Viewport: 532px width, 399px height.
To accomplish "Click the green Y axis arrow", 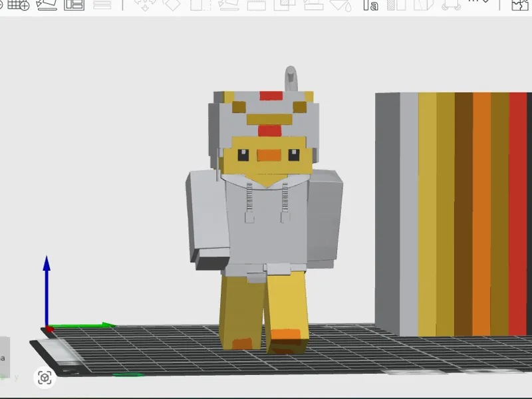I will (83, 325).
